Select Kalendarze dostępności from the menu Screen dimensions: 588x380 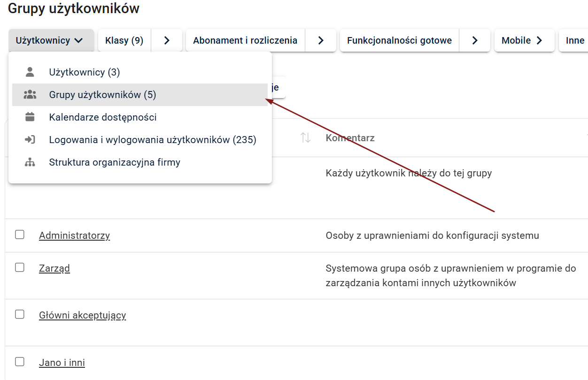tap(103, 117)
